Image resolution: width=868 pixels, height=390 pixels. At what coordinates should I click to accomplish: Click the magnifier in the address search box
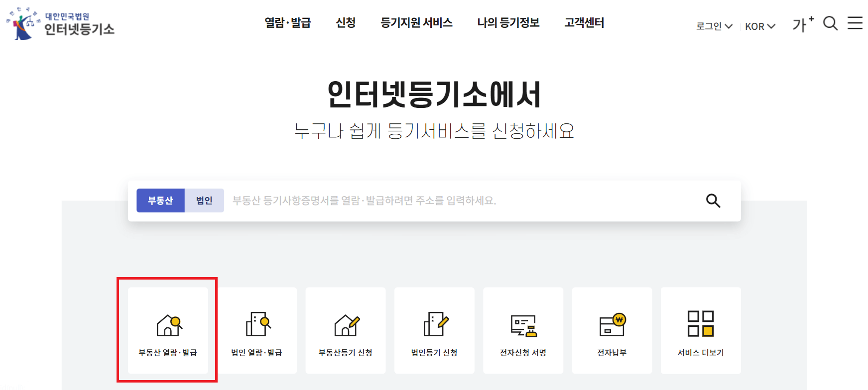click(x=713, y=200)
